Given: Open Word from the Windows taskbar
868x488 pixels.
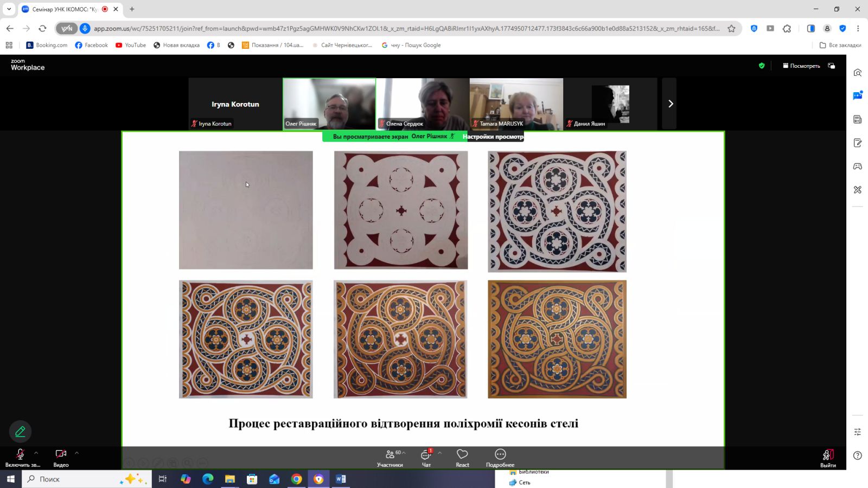Looking at the screenshot, I should tap(341, 479).
